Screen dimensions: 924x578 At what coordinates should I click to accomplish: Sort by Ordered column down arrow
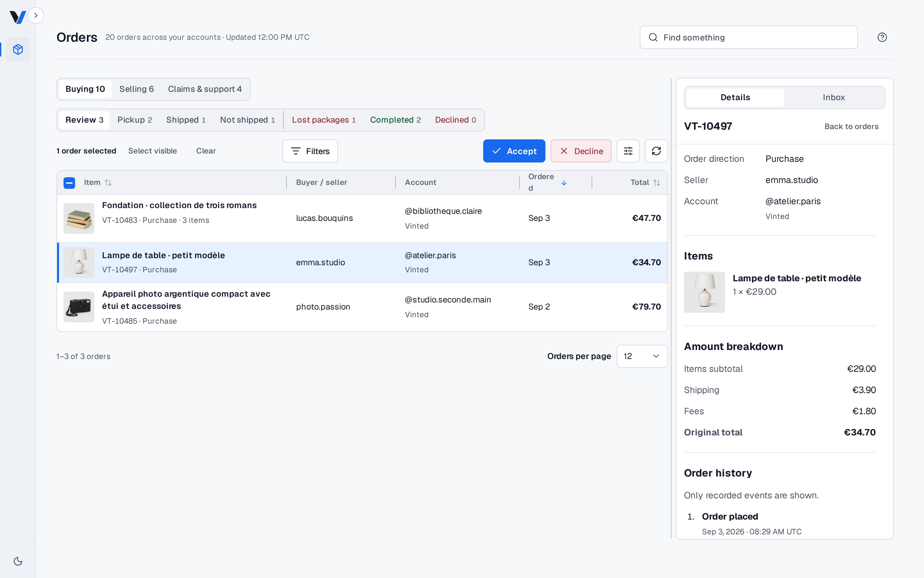click(564, 183)
